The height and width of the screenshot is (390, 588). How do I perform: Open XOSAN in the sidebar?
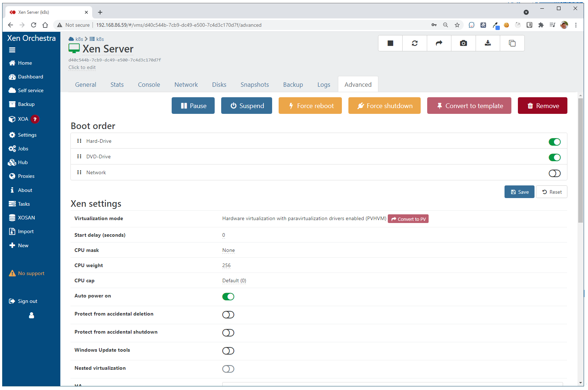click(x=26, y=218)
